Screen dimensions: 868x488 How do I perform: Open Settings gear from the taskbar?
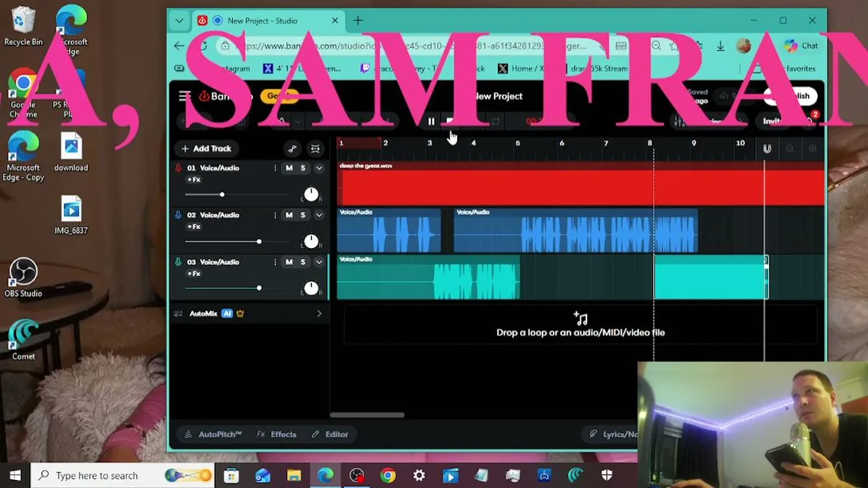(419, 476)
